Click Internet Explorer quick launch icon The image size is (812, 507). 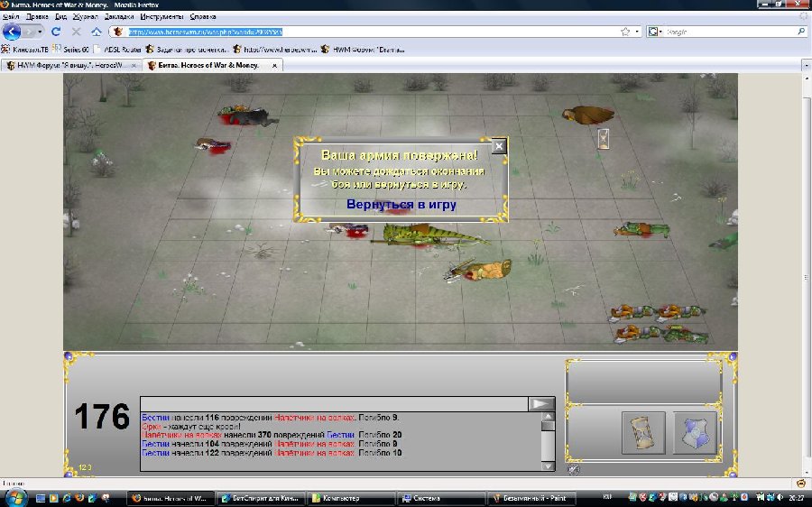(67, 498)
